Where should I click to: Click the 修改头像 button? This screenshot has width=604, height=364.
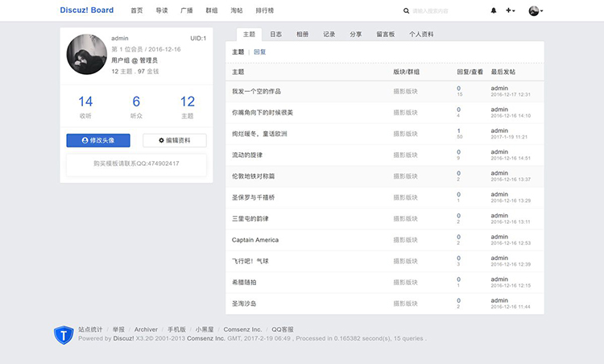pyautogui.click(x=98, y=140)
